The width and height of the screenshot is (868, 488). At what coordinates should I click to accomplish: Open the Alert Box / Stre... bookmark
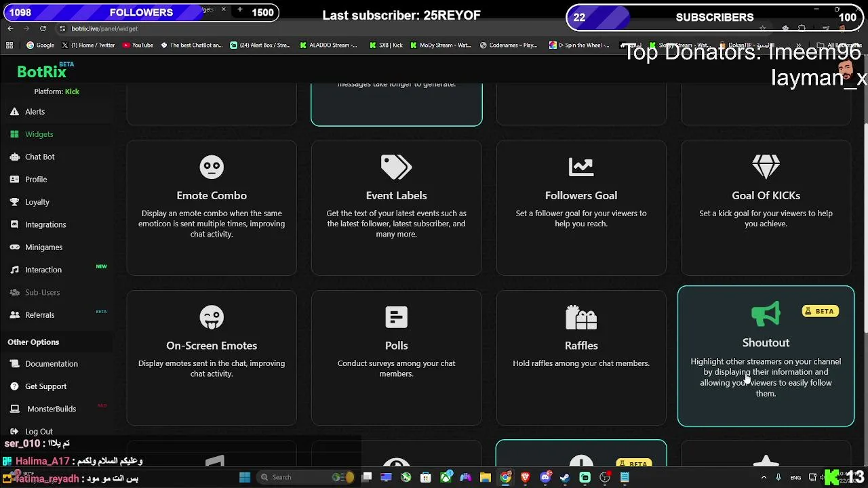260,45
